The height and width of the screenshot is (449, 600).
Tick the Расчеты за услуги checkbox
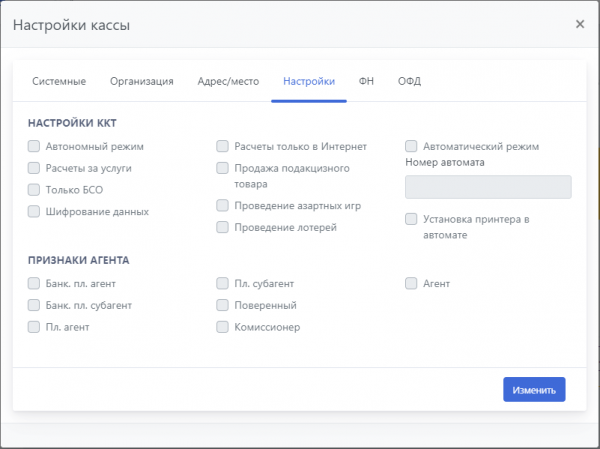click(x=34, y=168)
